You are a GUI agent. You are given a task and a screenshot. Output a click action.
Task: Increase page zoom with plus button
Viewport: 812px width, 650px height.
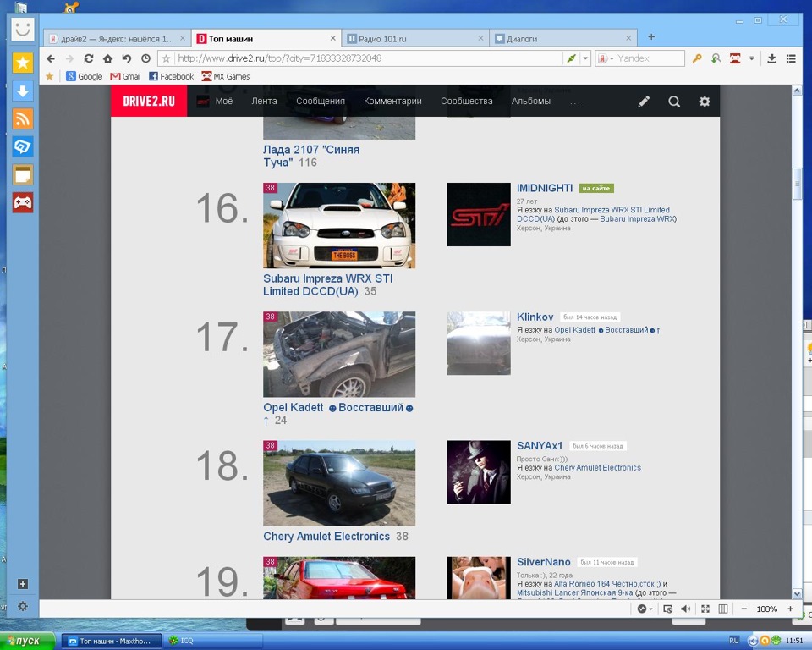click(x=790, y=609)
